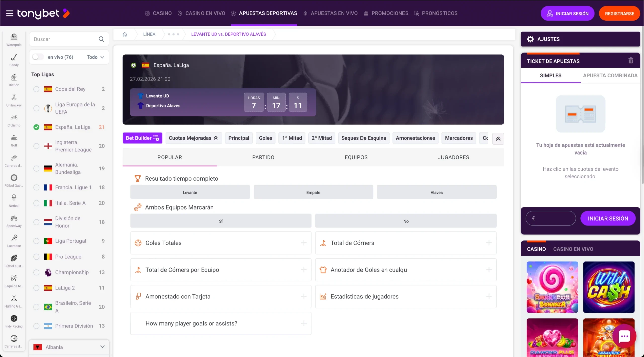This screenshot has height=357, width=644.
Task: Select the Bet Builder button
Action: click(x=142, y=138)
